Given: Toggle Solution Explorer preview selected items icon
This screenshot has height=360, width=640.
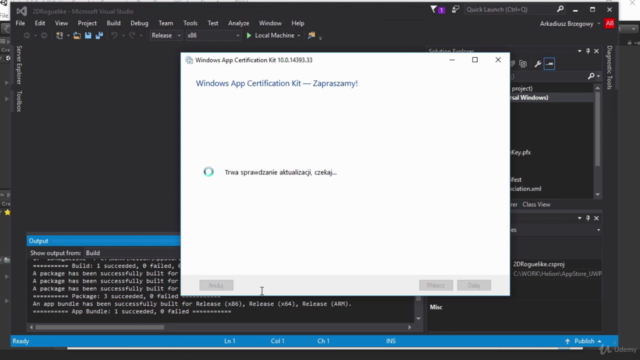Looking at the screenshot, I should coord(549,64).
